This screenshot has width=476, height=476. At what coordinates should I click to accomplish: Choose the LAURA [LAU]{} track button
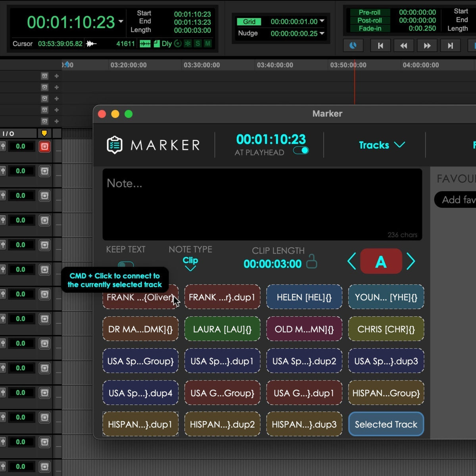pyautogui.click(x=222, y=329)
